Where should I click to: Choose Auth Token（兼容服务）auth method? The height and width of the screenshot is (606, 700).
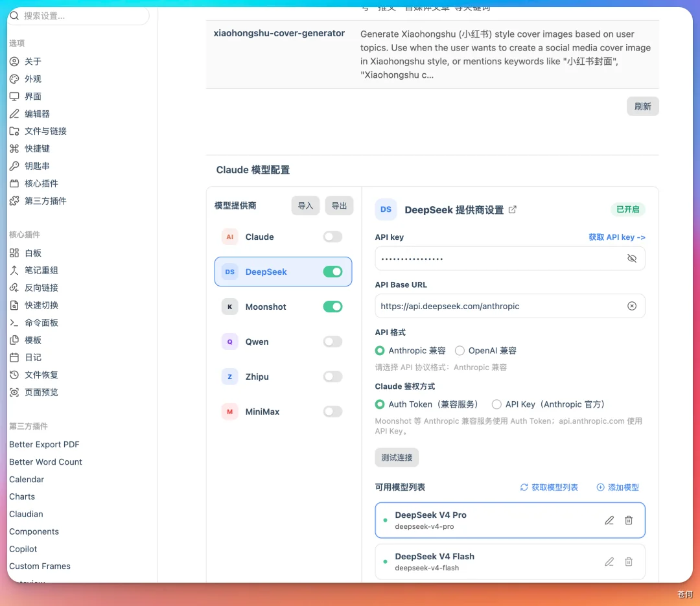click(380, 404)
